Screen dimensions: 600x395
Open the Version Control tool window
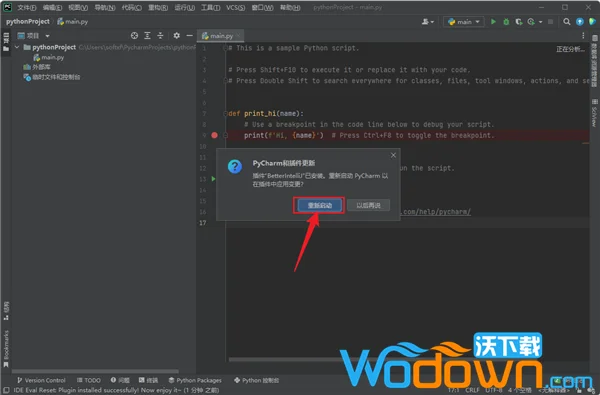click(x=41, y=380)
